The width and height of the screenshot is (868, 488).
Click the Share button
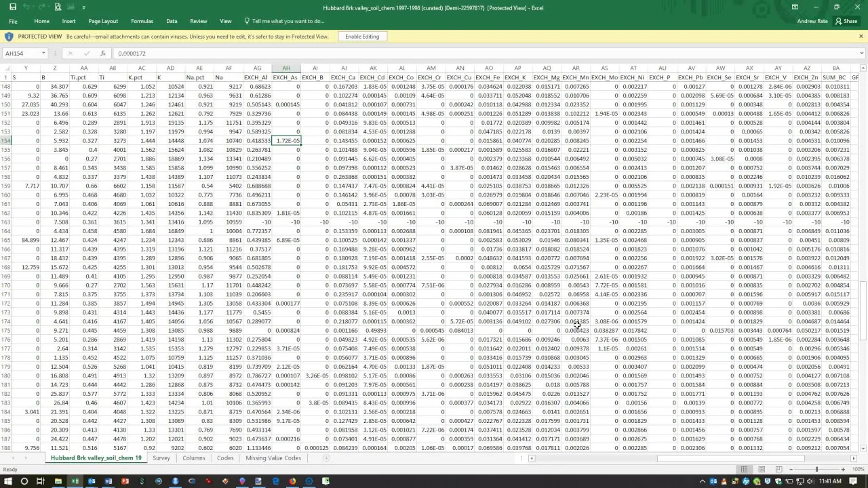(x=846, y=21)
